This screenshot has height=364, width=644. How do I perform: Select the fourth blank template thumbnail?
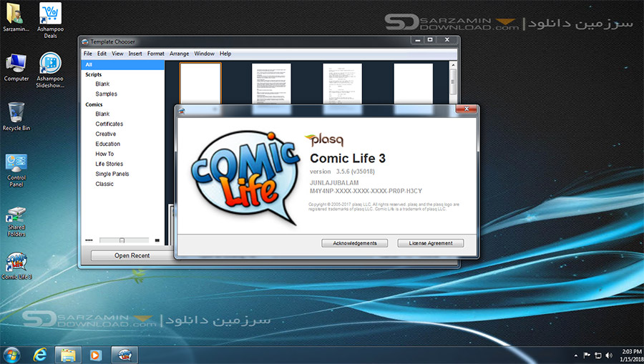[413, 84]
